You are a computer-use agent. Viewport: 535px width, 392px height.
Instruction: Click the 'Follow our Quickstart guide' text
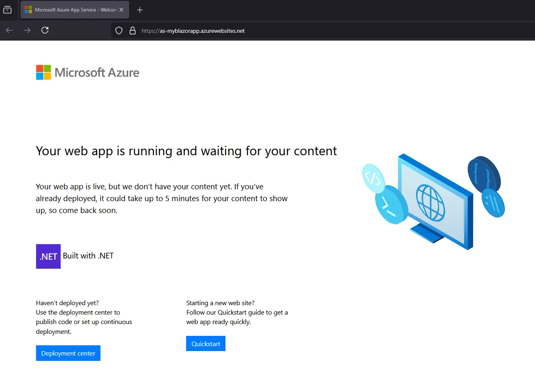click(237, 317)
